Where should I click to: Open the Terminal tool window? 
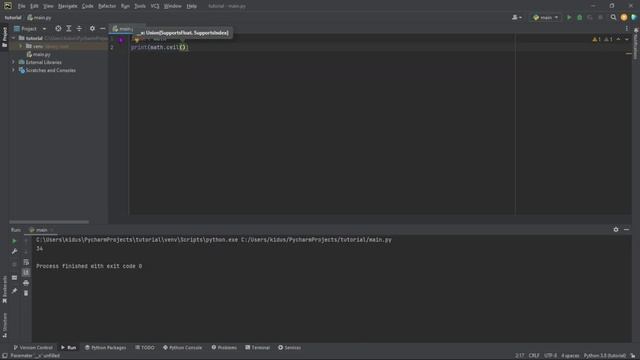point(258,348)
